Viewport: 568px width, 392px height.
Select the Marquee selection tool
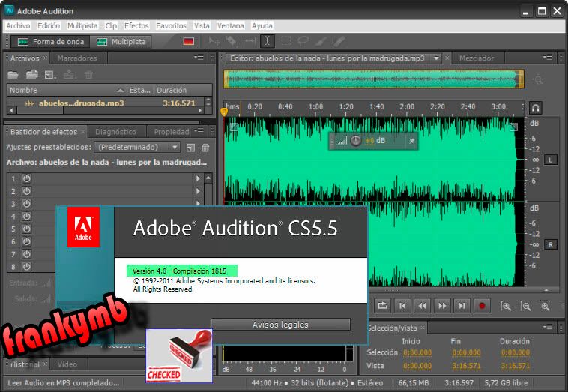point(285,41)
